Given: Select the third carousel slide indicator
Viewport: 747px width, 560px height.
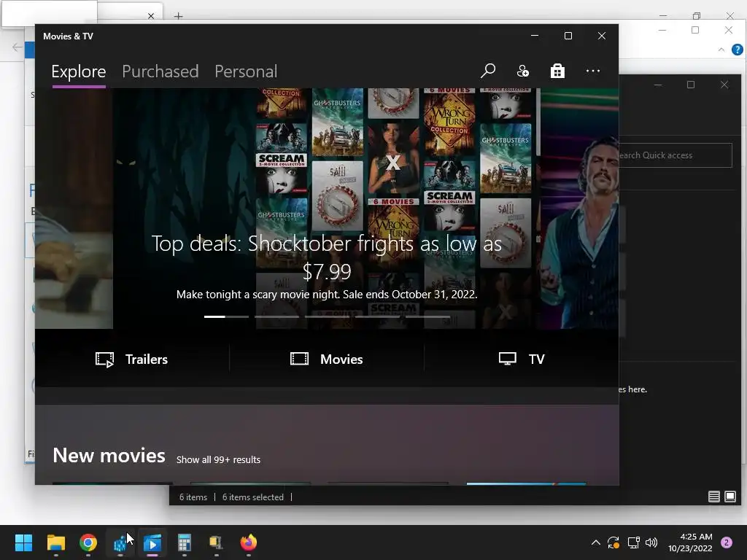Looking at the screenshot, I should (x=327, y=316).
